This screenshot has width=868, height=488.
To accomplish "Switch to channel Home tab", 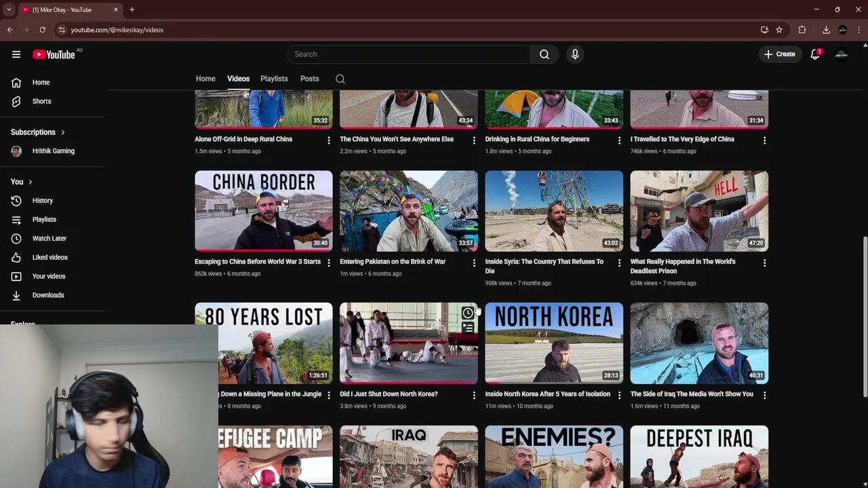I will [x=205, y=79].
